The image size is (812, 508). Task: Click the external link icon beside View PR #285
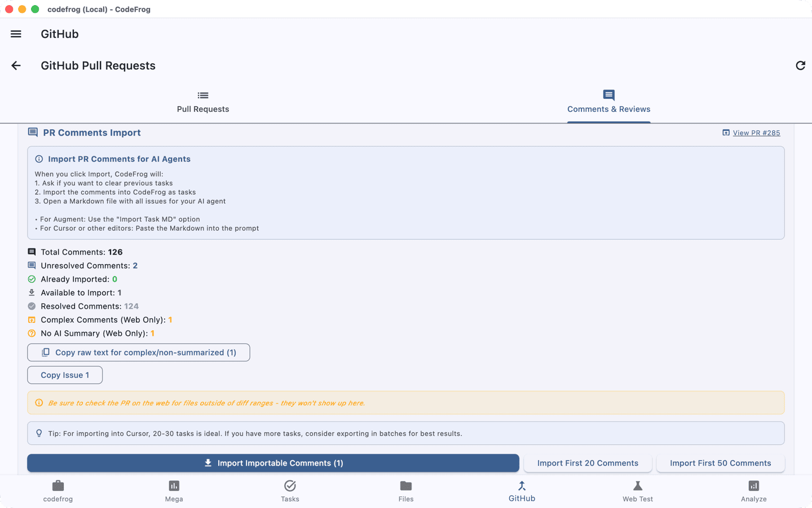point(726,133)
